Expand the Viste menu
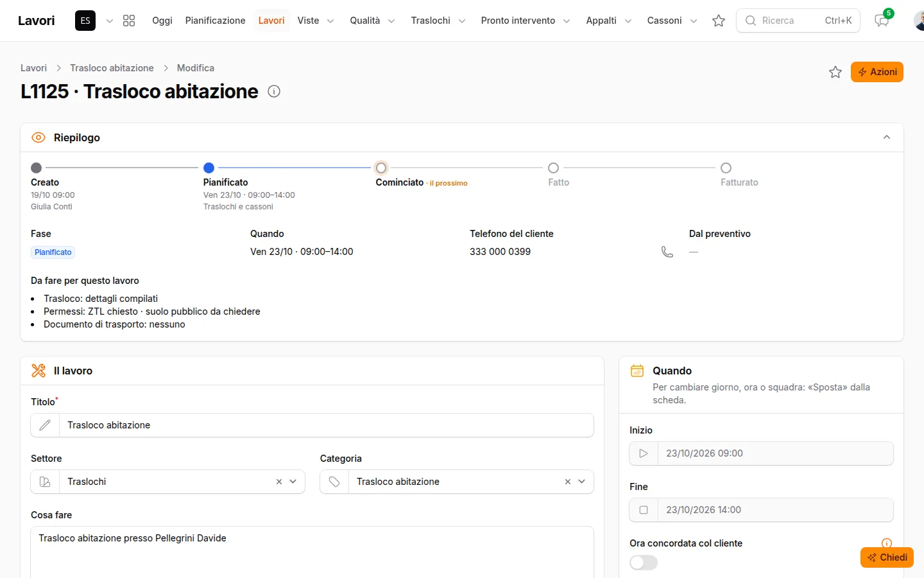924x578 pixels. click(316, 21)
